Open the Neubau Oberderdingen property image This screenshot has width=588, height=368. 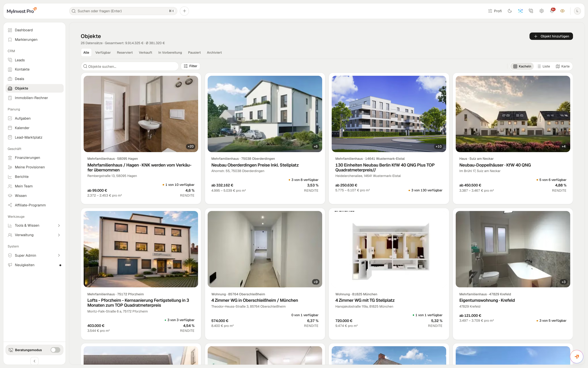click(x=265, y=114)
